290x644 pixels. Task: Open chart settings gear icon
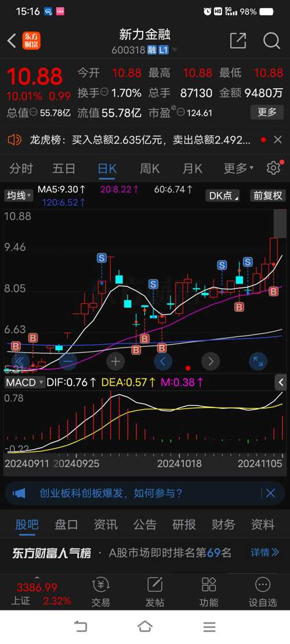(x=274, y=168)
